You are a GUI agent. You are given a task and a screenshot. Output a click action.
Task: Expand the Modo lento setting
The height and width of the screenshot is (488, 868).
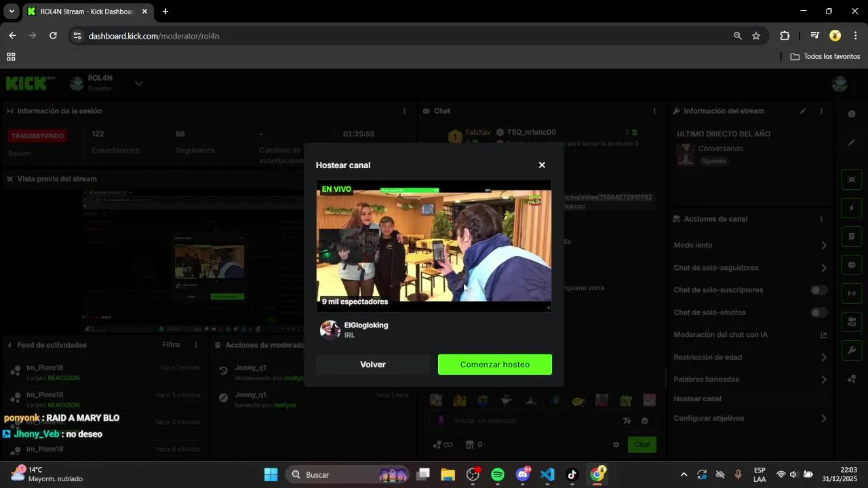coord(751,245)
